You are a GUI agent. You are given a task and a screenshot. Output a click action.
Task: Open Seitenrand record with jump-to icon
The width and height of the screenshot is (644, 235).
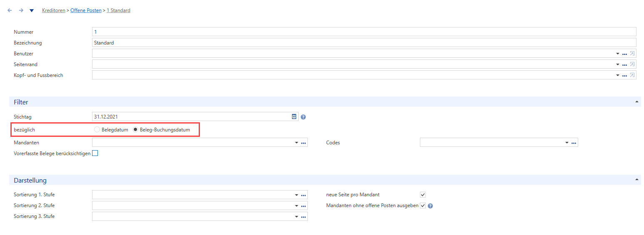[632, 64]
